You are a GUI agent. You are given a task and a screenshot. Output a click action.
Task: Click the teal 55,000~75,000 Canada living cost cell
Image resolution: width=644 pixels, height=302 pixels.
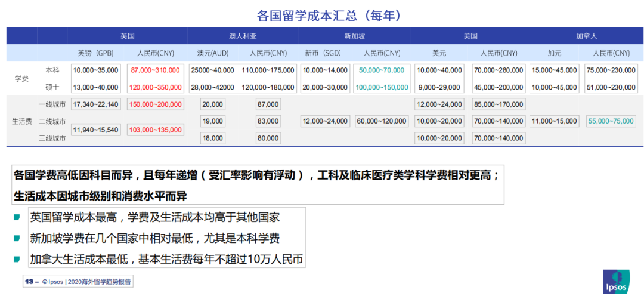(611, 121)
